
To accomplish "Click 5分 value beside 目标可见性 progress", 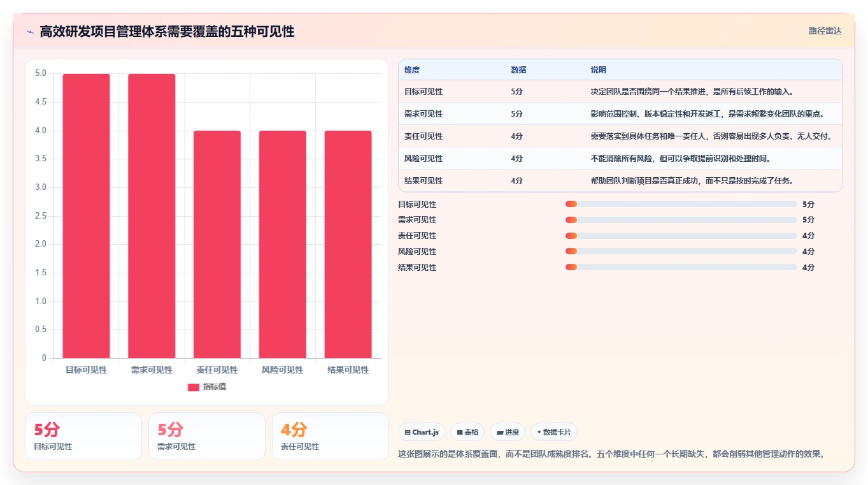I will [808, 204].
